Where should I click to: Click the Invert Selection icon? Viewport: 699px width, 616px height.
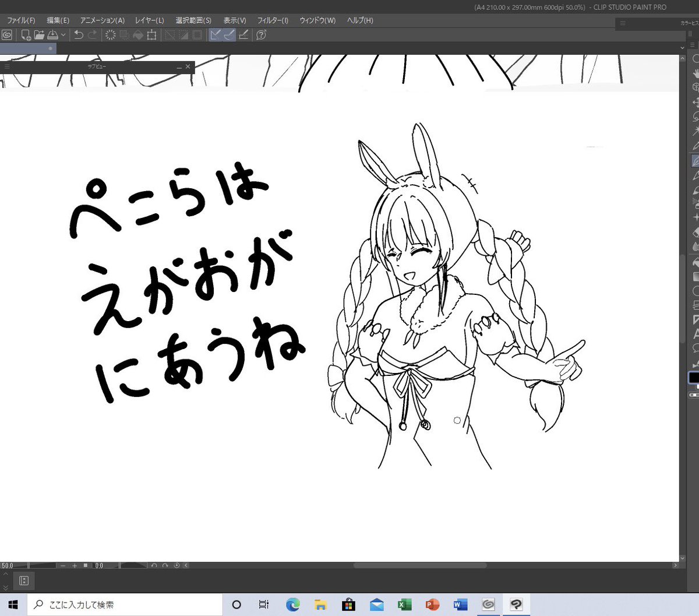(x=184, y=35)
